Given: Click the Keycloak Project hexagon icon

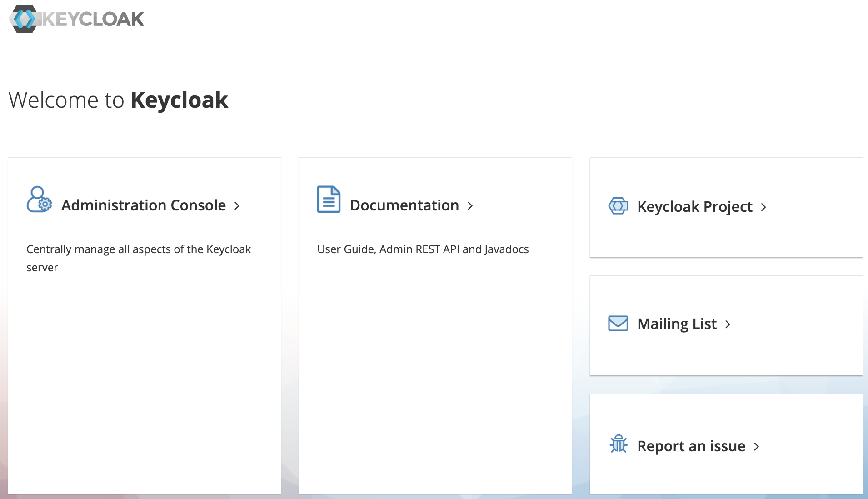Looking at the screenshot, I should click(x=618, y=206).
